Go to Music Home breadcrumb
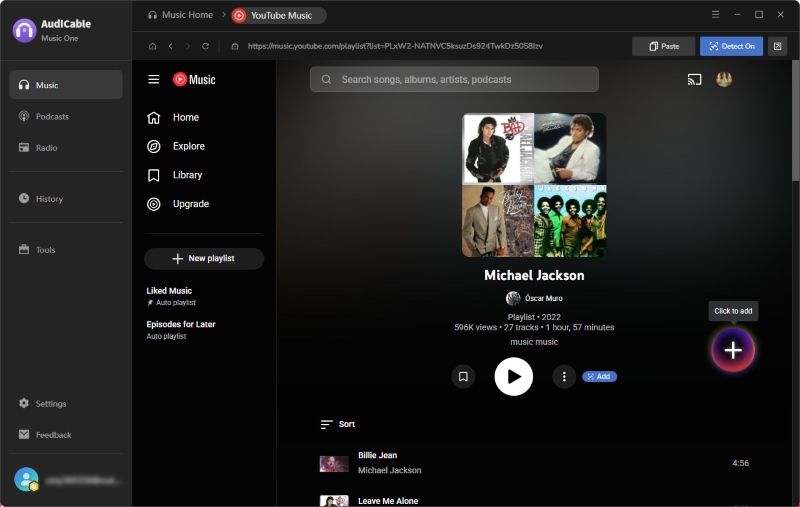Viewport: 800px width, 507px height. [x=181, y=15]
